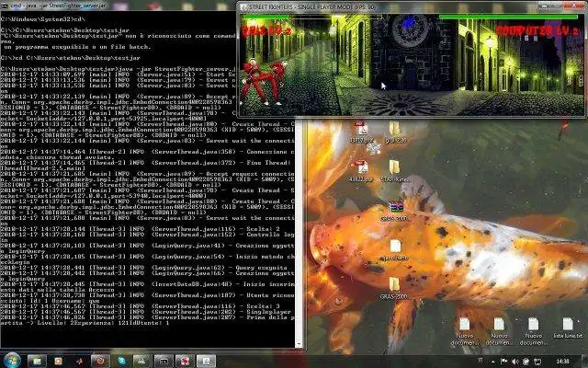The width and height of the screenshot is (588, 368).
Task: Open the orange square taskbar icon next to Explorer
Action: (x=58, y=362)
